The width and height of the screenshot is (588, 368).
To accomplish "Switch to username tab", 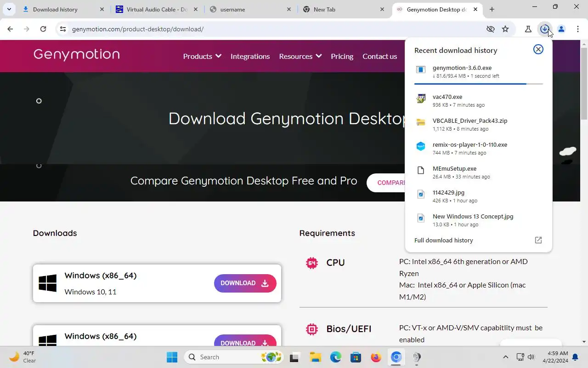I will click(x=251, y=9).
